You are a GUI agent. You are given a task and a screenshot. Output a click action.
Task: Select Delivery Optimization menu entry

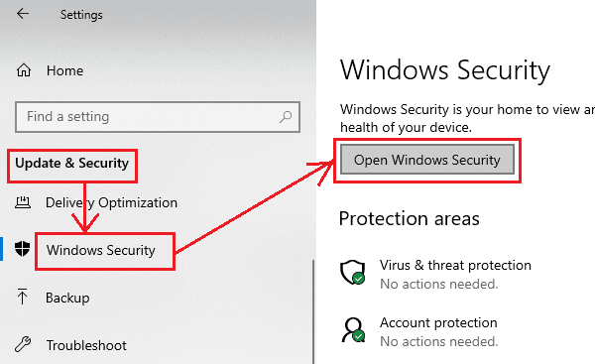coord(111,202)
